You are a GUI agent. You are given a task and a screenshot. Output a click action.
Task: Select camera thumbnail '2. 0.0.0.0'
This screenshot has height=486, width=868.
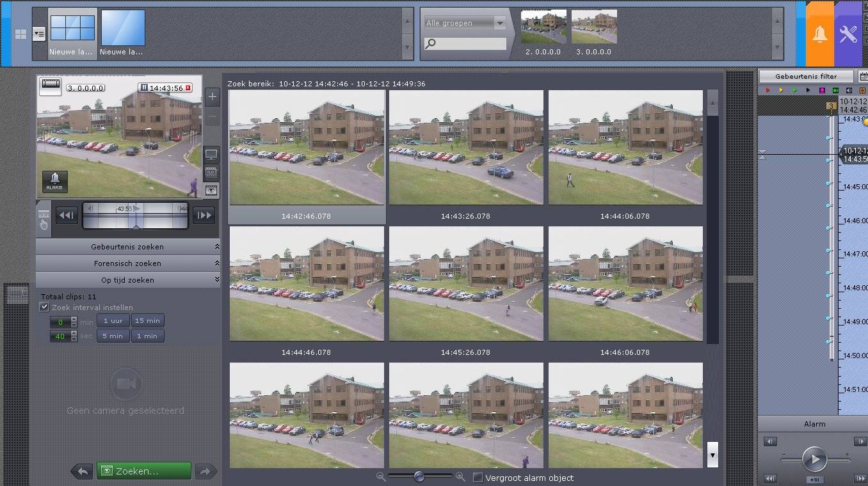point(543,33)
